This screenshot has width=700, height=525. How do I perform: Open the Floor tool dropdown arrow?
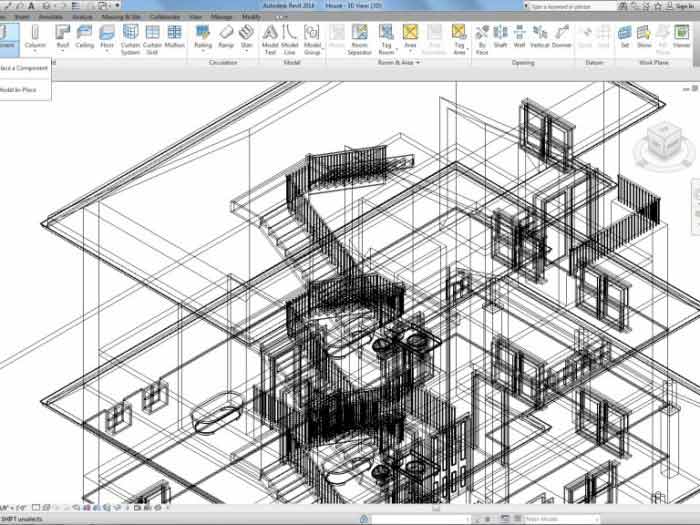point(107,51)
